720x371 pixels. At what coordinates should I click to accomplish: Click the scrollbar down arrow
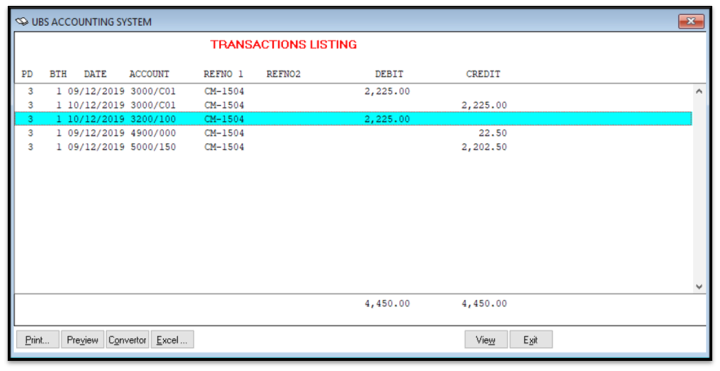pos(699,287)
